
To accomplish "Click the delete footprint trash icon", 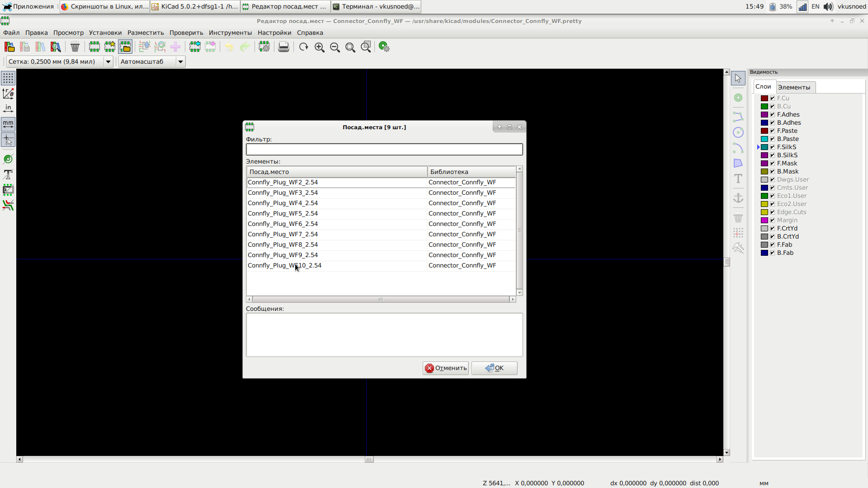I will [x=75, y=47].
